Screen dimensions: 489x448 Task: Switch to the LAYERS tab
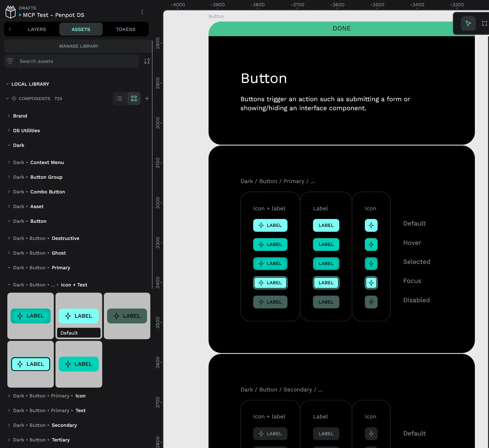pyautogui.click(x=37, y=29)
